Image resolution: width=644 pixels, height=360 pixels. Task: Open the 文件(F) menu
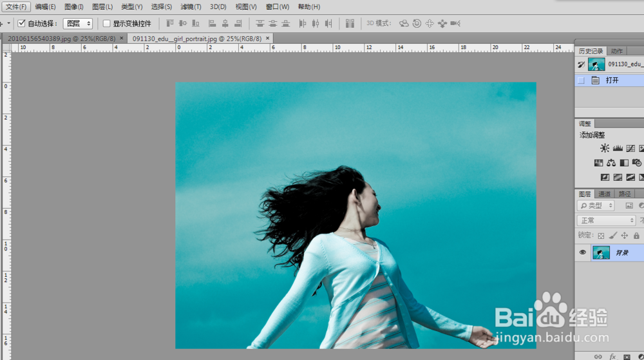pos(16,6)
